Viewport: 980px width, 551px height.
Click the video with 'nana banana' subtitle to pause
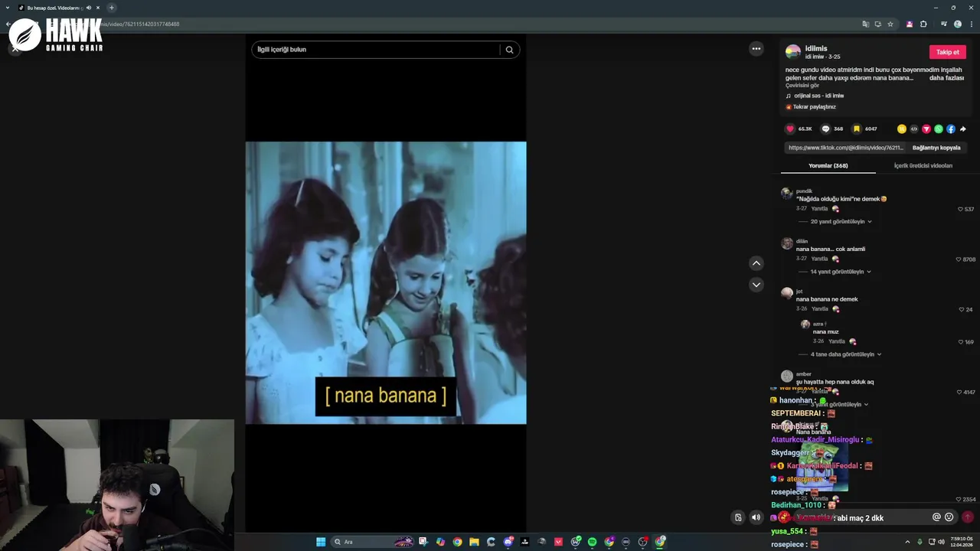[x=386, y=282]
